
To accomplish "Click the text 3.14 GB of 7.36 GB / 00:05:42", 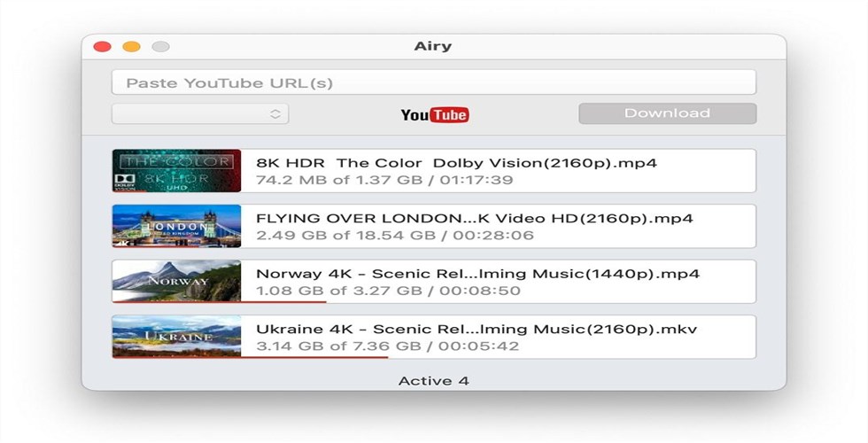I will point(388,346).
